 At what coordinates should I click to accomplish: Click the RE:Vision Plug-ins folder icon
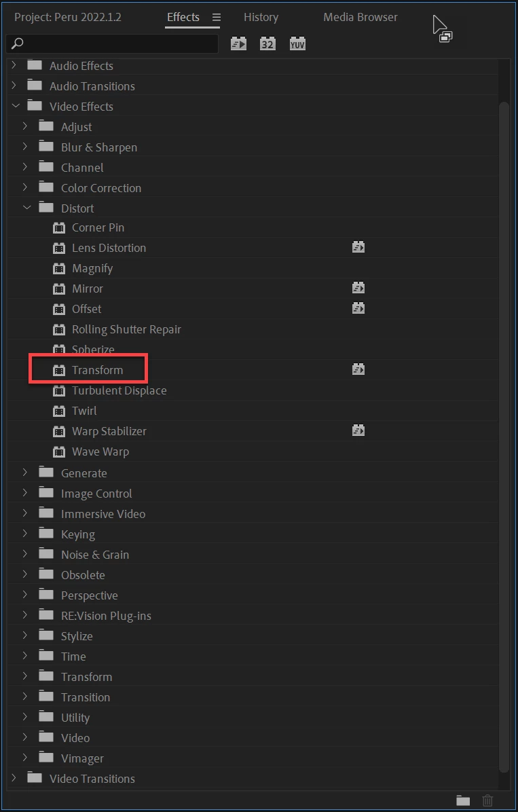pyautogui.click(x=46, y=615)
